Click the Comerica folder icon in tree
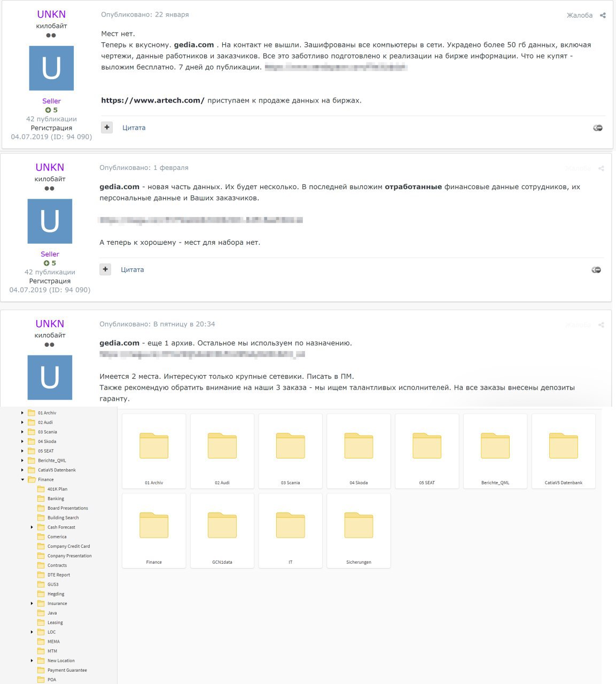Screen dimensions: 616x684 pyautogui.click(x=41, y=537)
